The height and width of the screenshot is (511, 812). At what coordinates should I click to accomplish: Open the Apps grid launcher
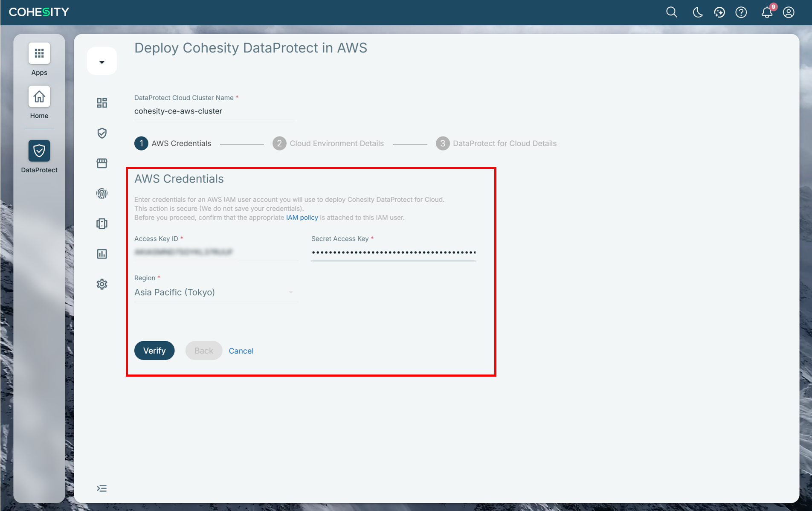tap(39, 53)
